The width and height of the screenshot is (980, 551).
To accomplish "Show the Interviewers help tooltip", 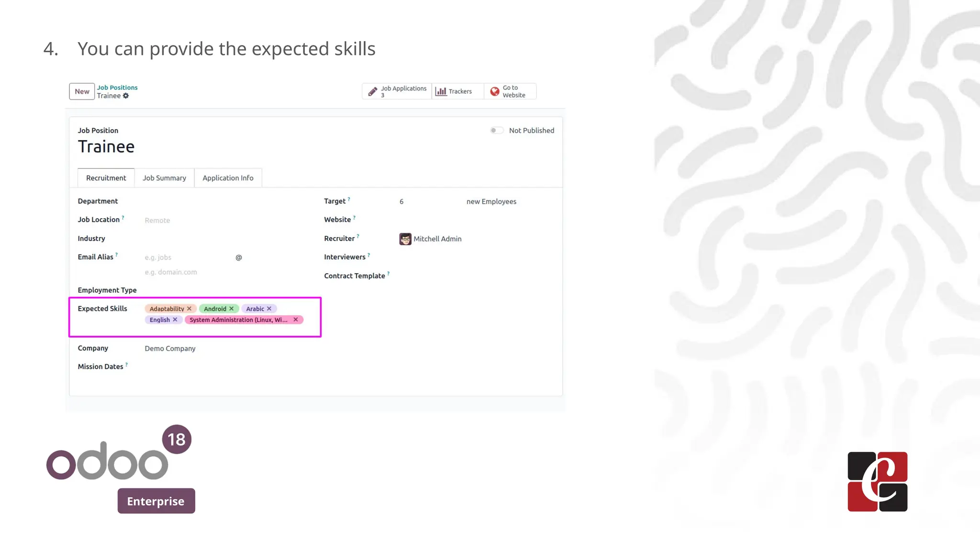I will (368, 254).
